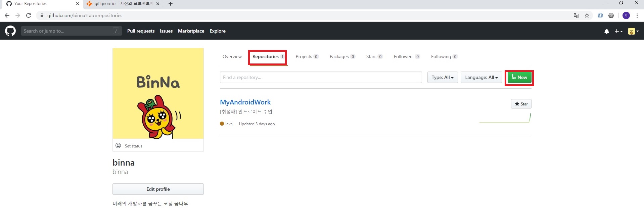Click the "Updated 3 days ago" text
The image size is (644, 221).
click(257, 124)
